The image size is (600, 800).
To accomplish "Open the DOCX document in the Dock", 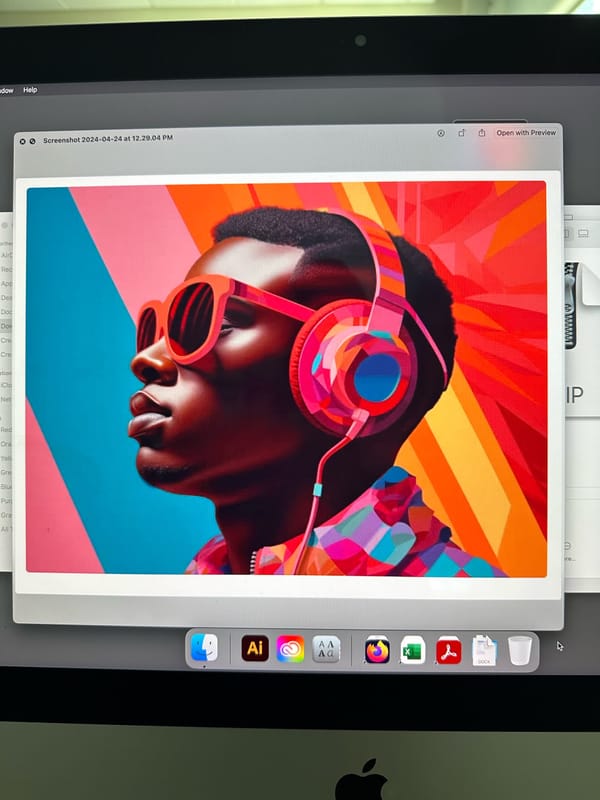I will coord(484,650).
